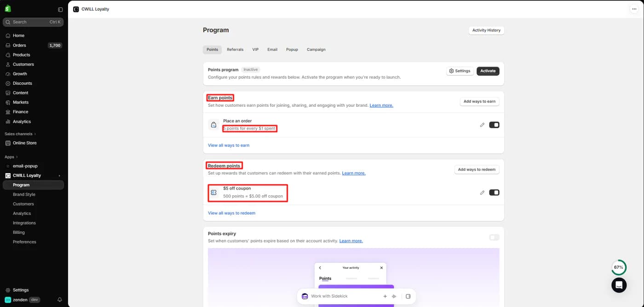This screenshot has width=644, height=307.
Task: Expand the Sales channels section
Action: click(20, 134)
